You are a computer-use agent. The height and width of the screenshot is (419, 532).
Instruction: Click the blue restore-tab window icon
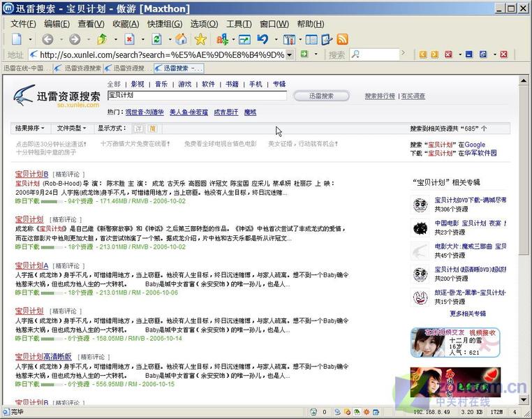pyautogui.click(x=483, y=54)
